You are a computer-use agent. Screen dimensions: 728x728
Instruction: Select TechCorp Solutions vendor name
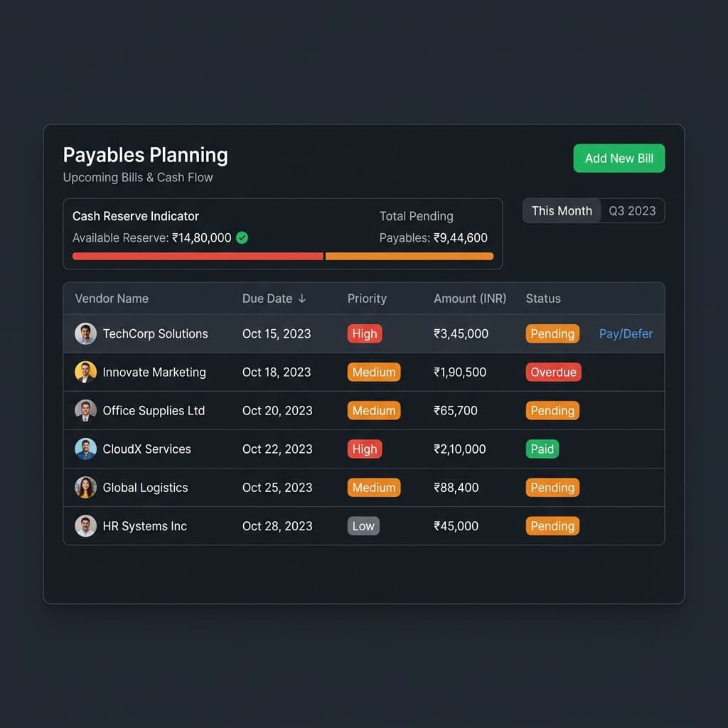[155, 334]
